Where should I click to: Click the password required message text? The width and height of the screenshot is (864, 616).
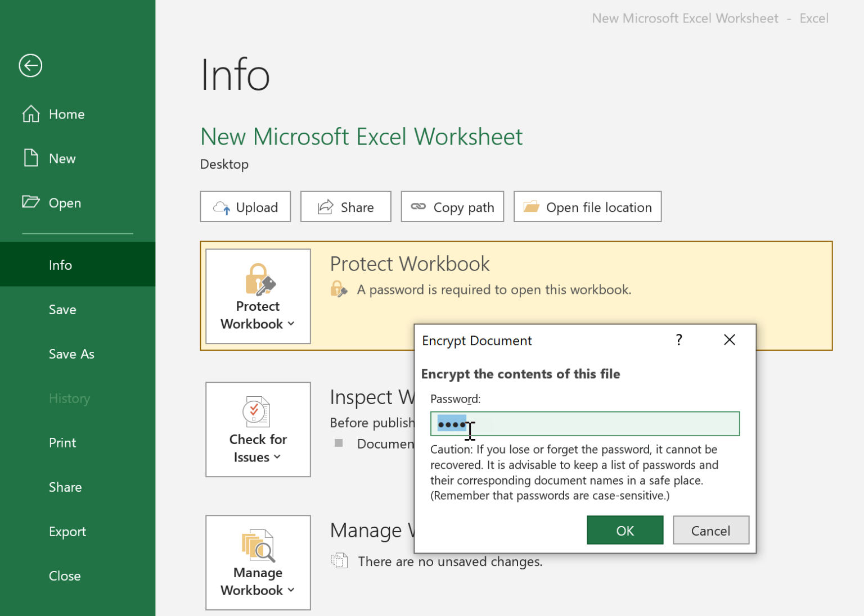[x=494, y=289]
